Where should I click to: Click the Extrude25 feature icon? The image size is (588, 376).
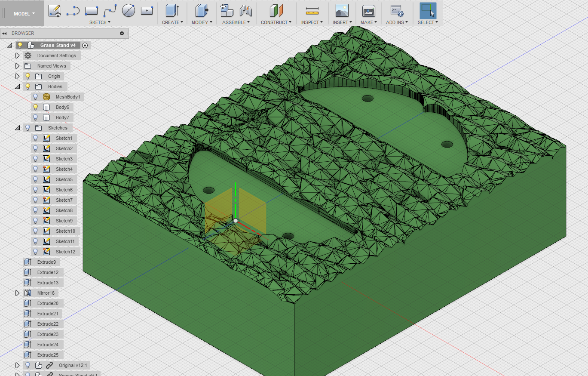28,355
